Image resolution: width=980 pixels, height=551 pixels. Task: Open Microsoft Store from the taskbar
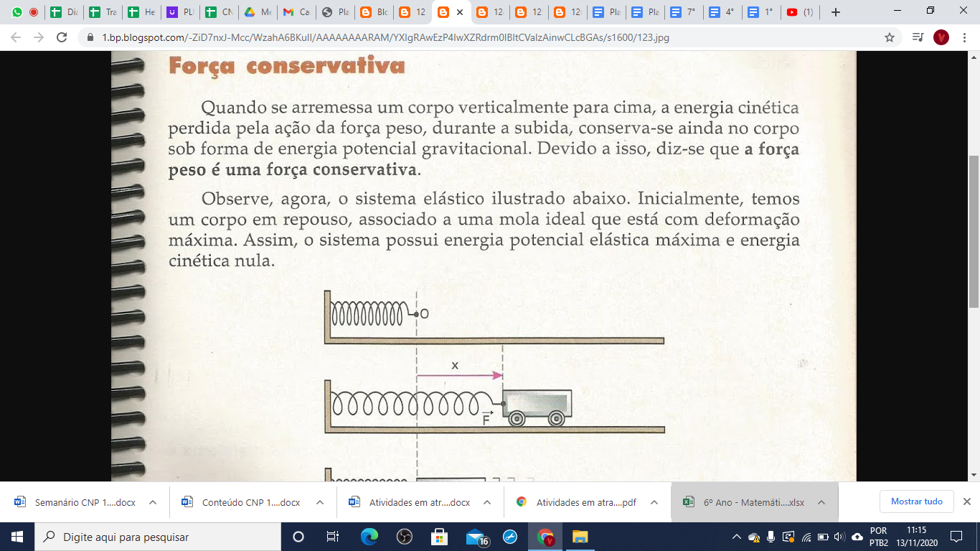[x=439, y=537]
